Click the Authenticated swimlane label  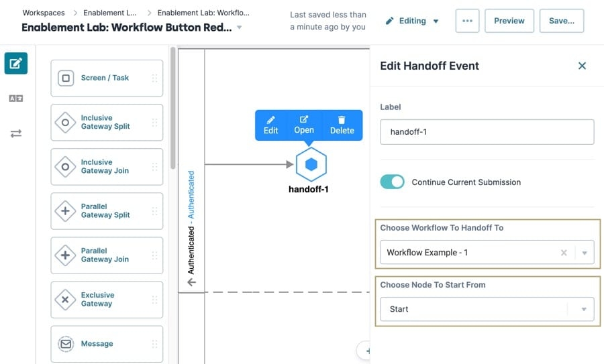point(191,223)
